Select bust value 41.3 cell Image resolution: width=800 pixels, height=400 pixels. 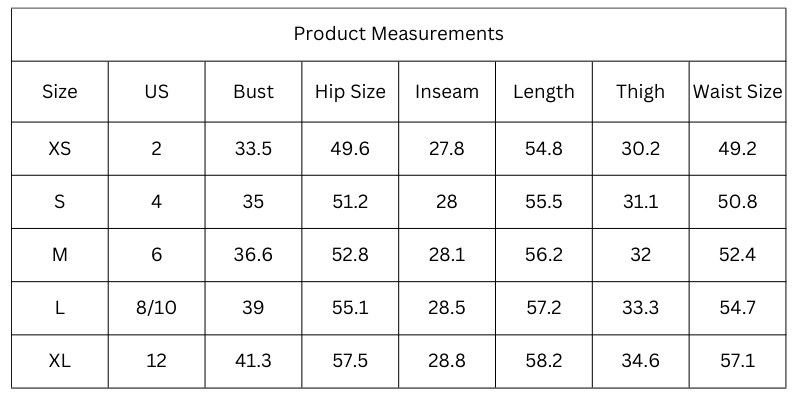point(253,361)
